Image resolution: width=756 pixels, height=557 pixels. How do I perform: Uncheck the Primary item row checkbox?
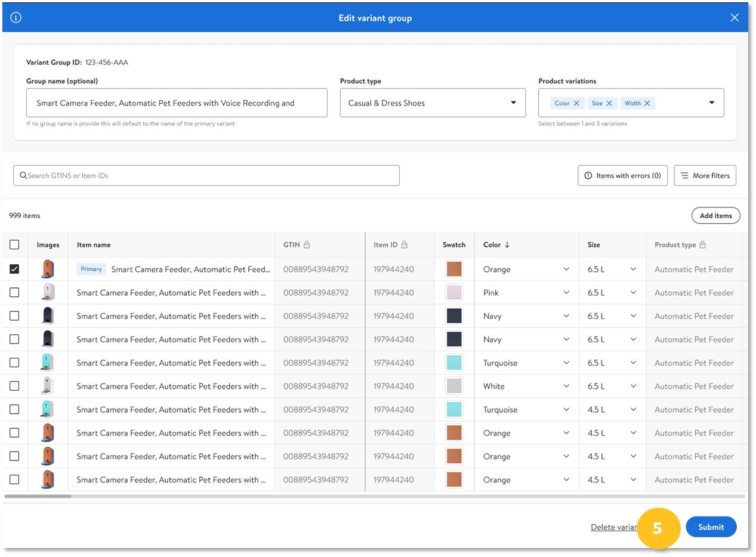pyautogui.click(x=14, y=269)
